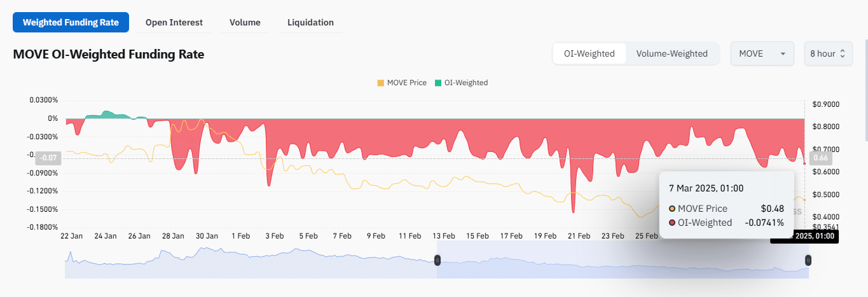Expand the 8 hour interval selector
The image size is (868, 297).
pyautogui.click(x=827, y=53)
